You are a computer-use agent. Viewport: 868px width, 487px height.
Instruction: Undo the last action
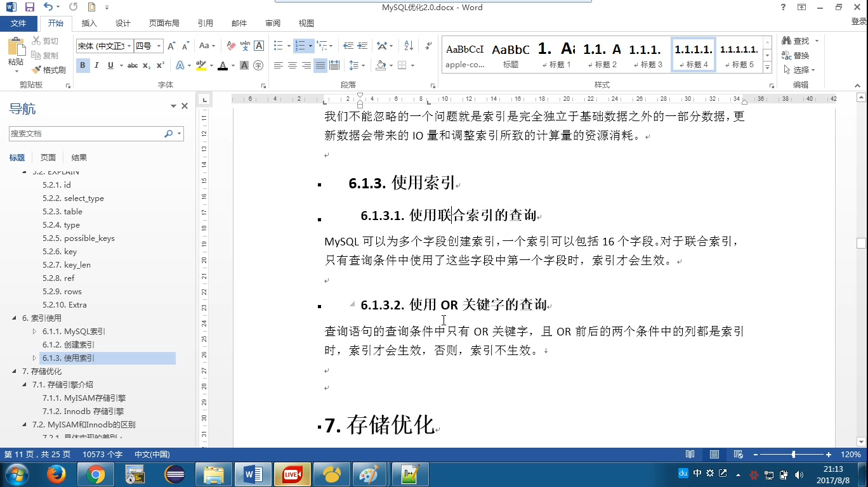pos(49,8)
